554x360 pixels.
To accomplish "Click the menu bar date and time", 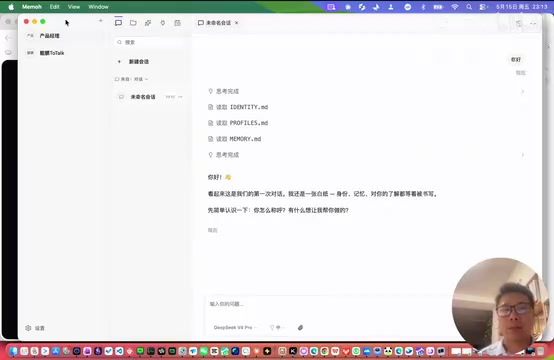I will [x=521, y=7].
